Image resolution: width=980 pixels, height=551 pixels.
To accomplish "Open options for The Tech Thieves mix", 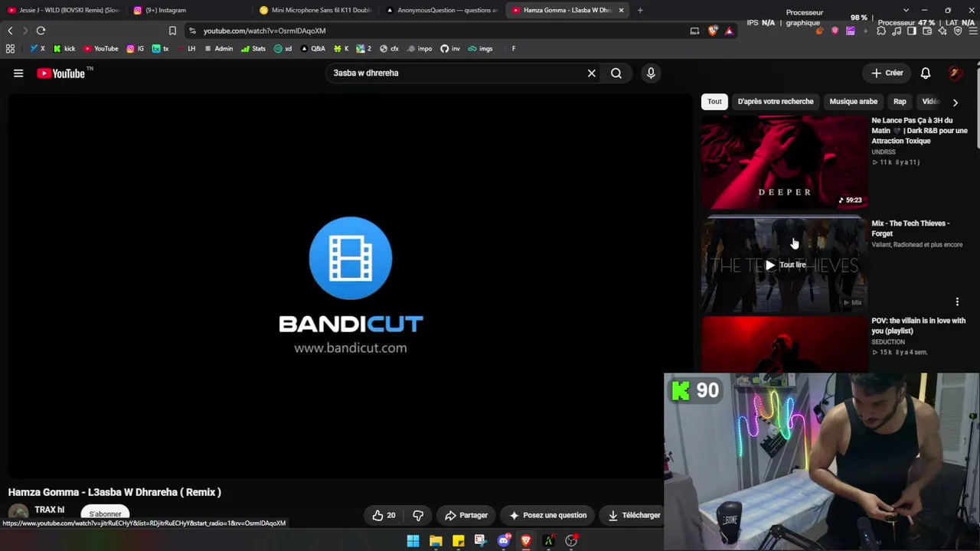I will [x=957, y=302].
